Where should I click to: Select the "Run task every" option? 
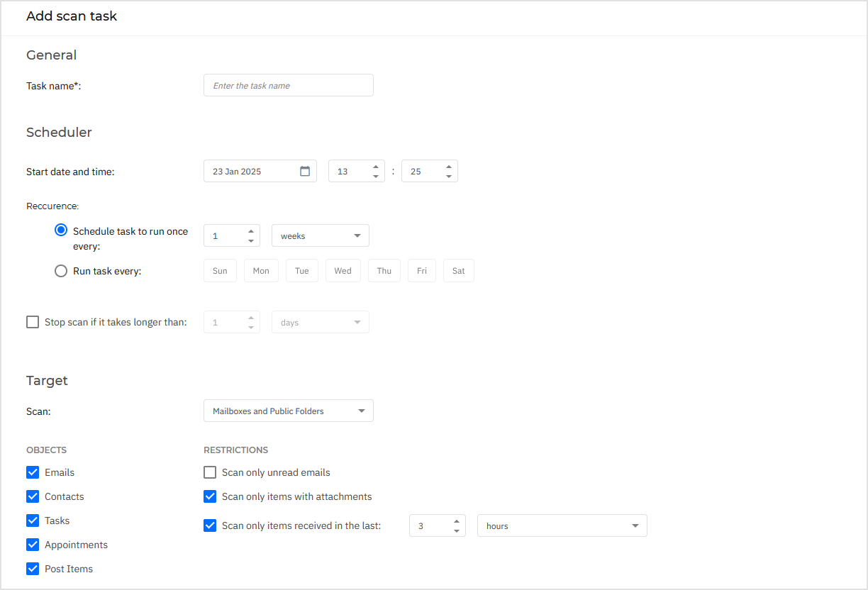point(61,270)
